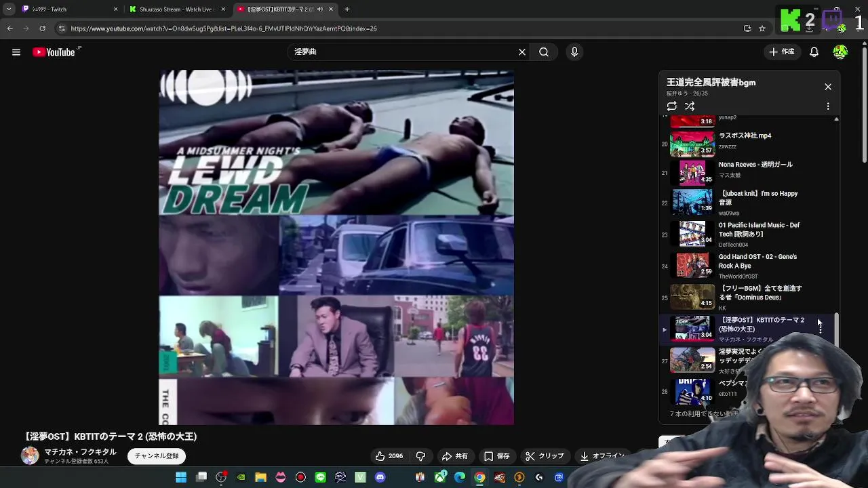The image size is (868, 488).
Task: Run search with the magnifier button
Action: click(x=544, y=52)
